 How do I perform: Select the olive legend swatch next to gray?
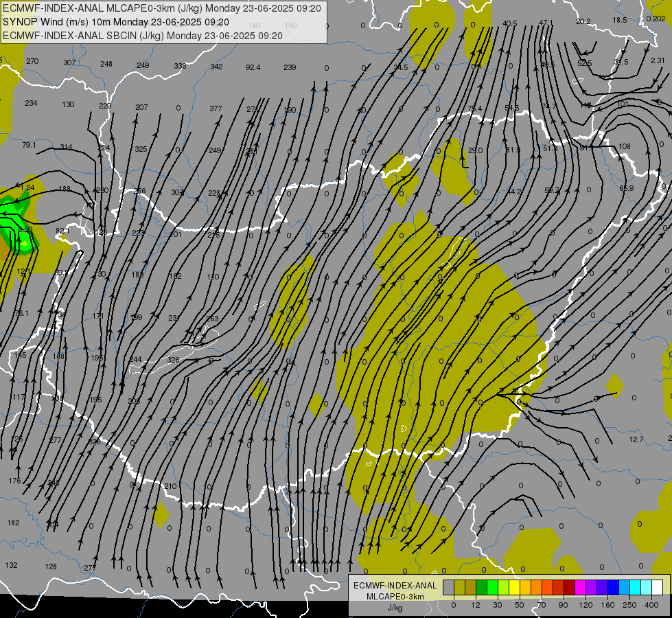[x=459, y=588]
